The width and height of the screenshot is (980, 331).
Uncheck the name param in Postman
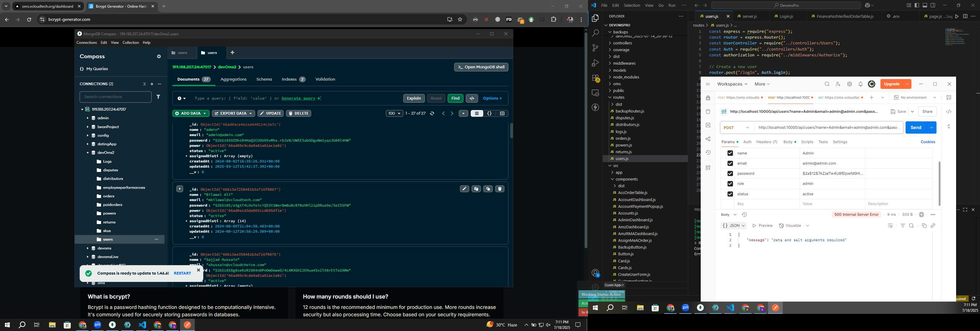[730, 153]
